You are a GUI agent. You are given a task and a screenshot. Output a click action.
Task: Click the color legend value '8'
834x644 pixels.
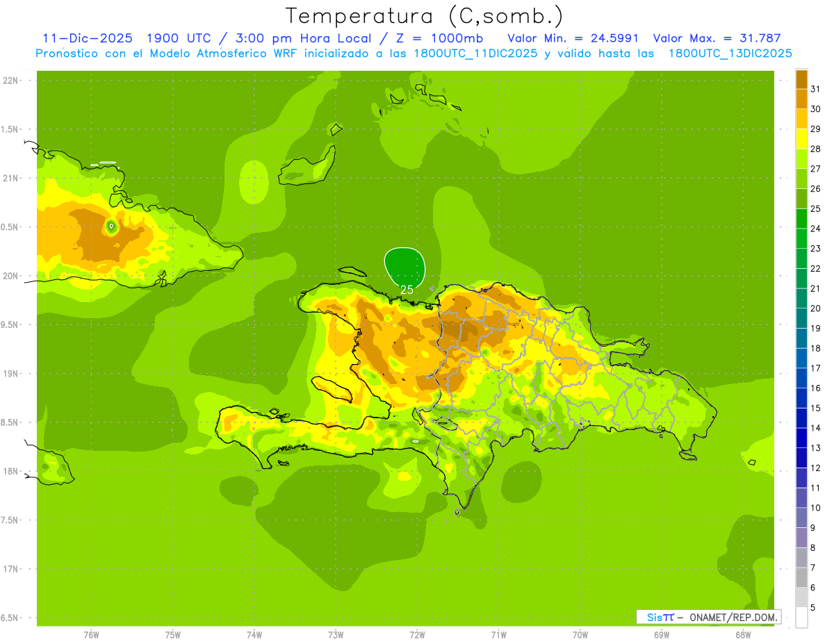813,548
